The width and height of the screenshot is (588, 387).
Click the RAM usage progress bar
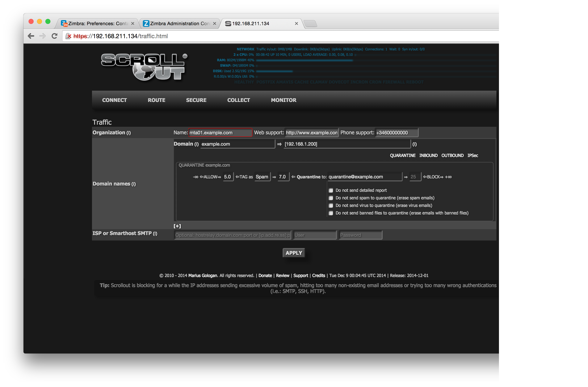coord(376,60)
